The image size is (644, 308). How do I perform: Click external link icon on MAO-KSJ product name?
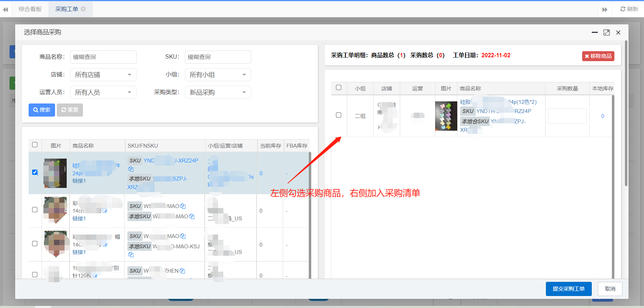(x=105, y=245)
